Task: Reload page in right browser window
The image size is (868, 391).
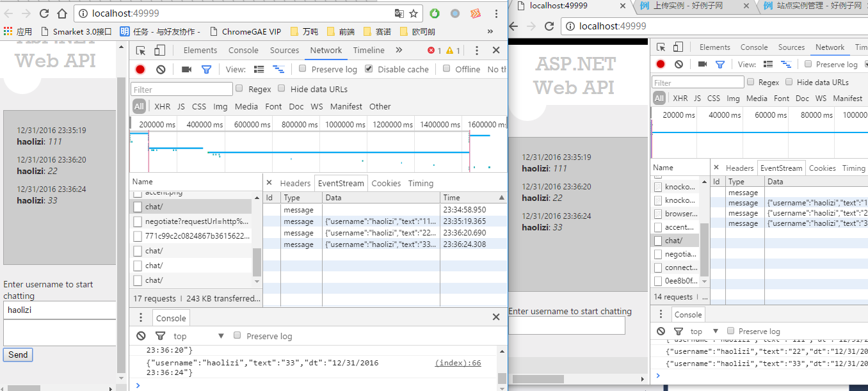Action: point(549,26)
